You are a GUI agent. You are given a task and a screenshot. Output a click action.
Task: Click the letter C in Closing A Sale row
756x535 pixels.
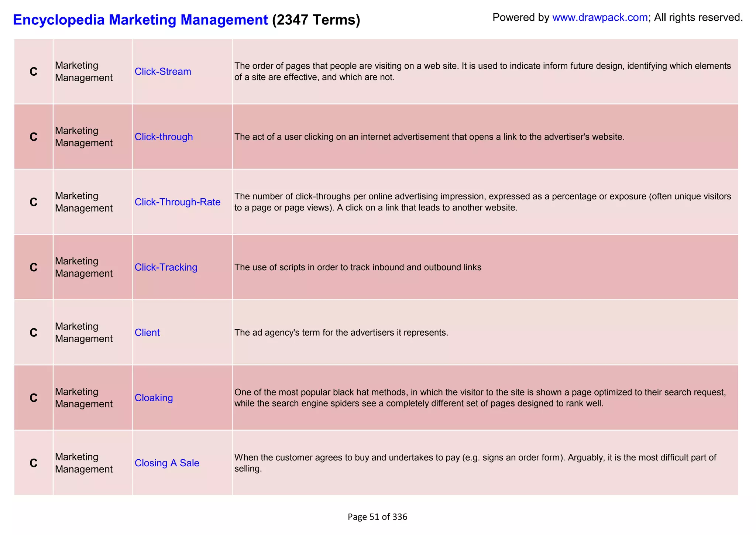[34, 463]
